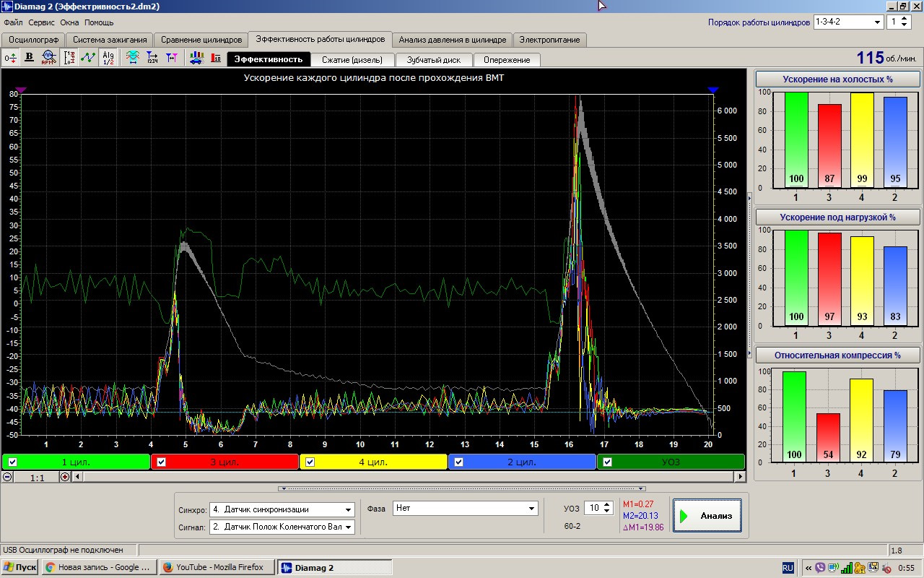Open the Синхро sensor dropdown
The width and height of the screenshot is (924, 578).
(x=349, y=509)
